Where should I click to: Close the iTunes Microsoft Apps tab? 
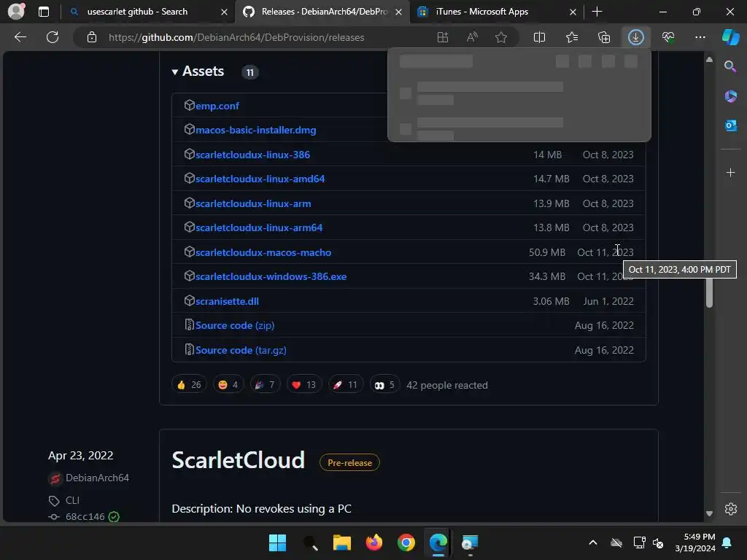pyautogui.click(x=573, y=12)
